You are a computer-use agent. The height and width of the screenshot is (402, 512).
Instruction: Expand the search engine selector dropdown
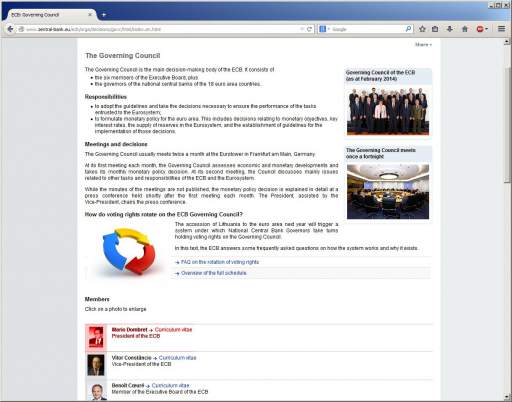[x=324, y=29]
